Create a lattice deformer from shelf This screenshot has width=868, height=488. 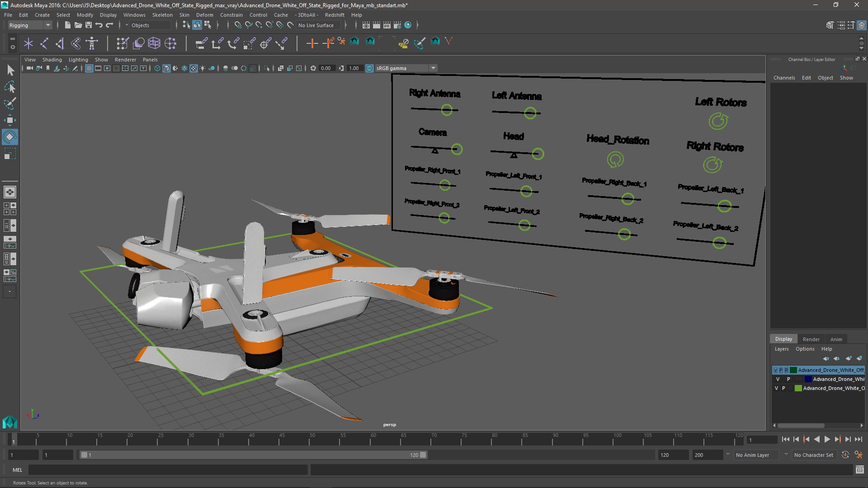click(x=154, y=43)
